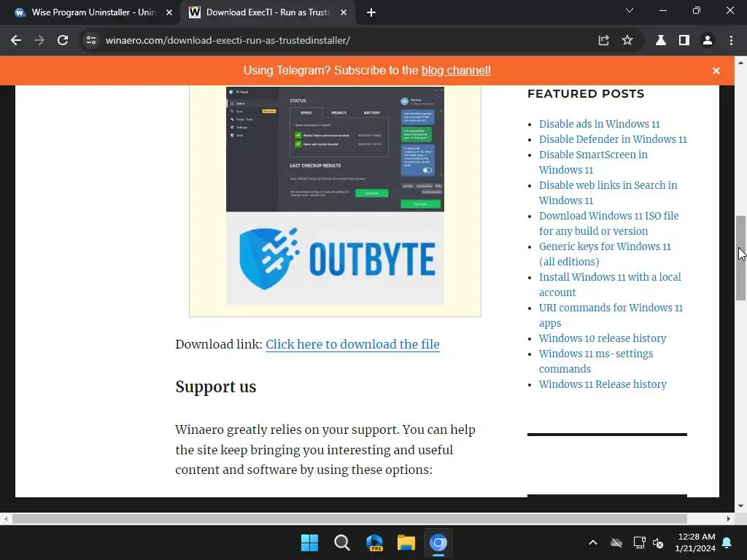Viewport: 747px width, 560px height.
Task: Open taskbar Search
Action: [x=341, y=542]
